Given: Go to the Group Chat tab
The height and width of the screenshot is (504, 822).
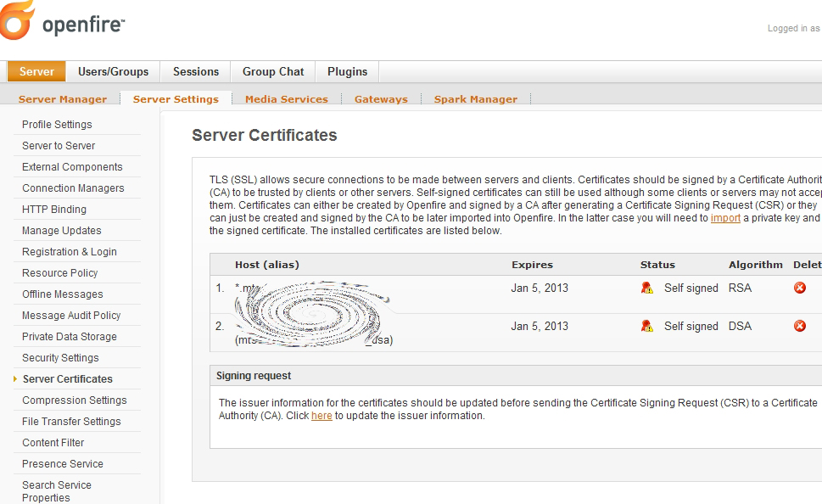Looking at the screenshot, I should (273, 71).
